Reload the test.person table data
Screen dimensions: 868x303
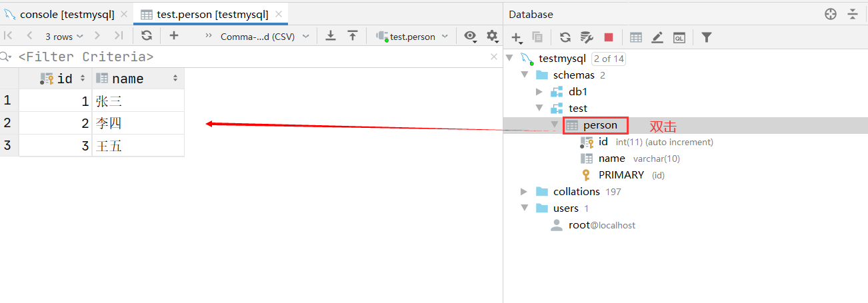point(147,36)
